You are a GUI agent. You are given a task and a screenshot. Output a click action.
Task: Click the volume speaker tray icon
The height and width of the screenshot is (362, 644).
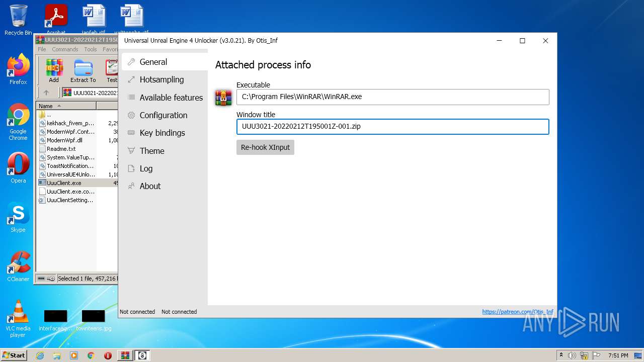pyautogui.click(x=572, y=355)
